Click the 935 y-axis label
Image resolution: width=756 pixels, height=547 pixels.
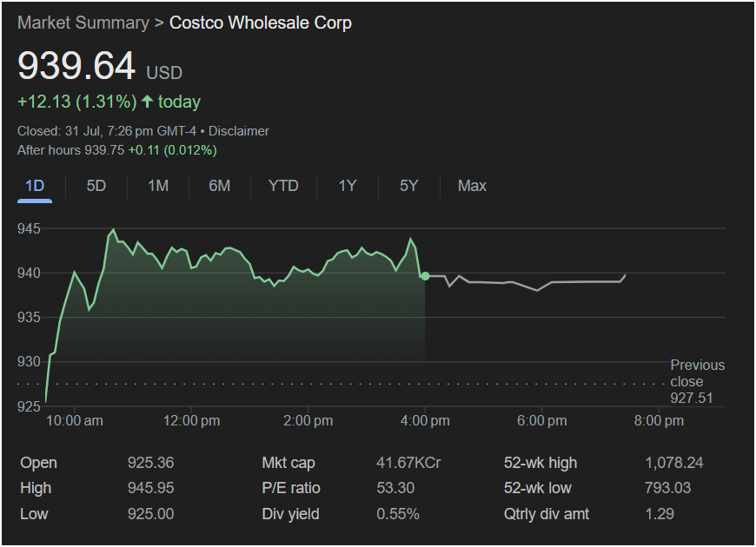coord(29,318)
